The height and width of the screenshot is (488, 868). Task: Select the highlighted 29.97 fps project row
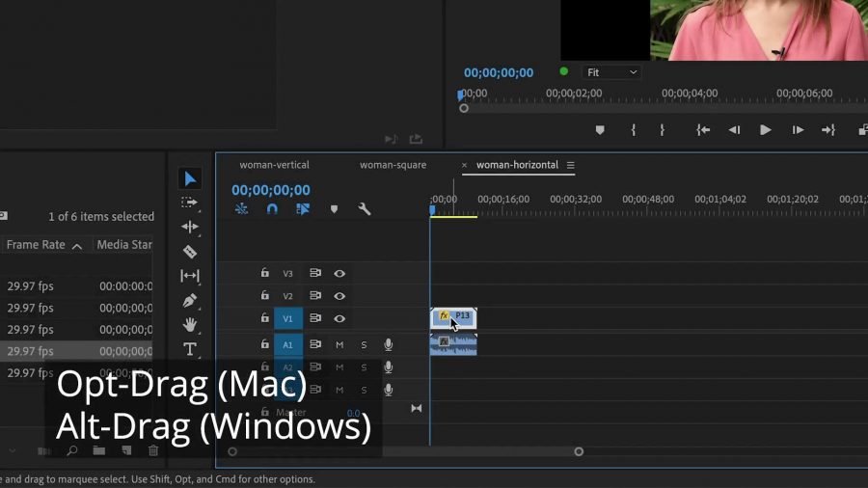click(76, 351)
